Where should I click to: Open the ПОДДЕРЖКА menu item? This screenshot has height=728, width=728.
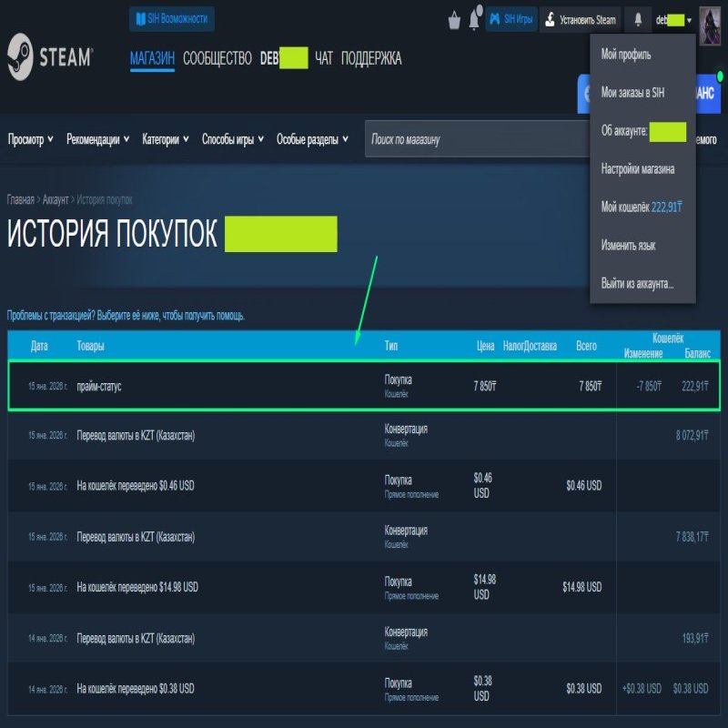(x=369, y=57)
